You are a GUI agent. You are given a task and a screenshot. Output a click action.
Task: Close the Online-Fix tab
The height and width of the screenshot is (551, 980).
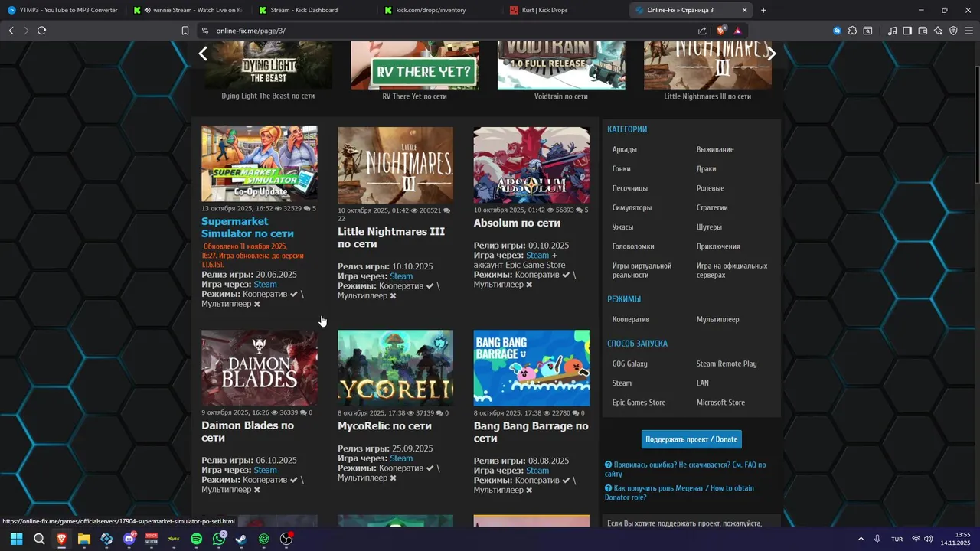(744, 10)
